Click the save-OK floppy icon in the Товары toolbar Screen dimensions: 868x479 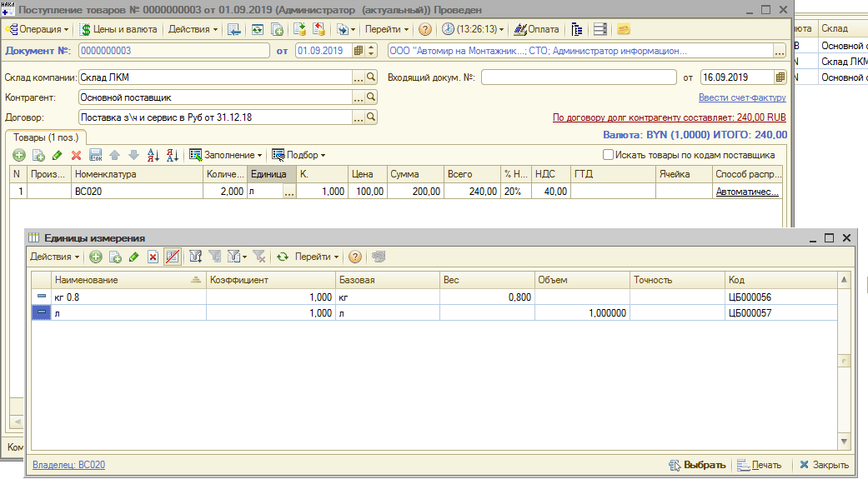(x=95, y=156)
